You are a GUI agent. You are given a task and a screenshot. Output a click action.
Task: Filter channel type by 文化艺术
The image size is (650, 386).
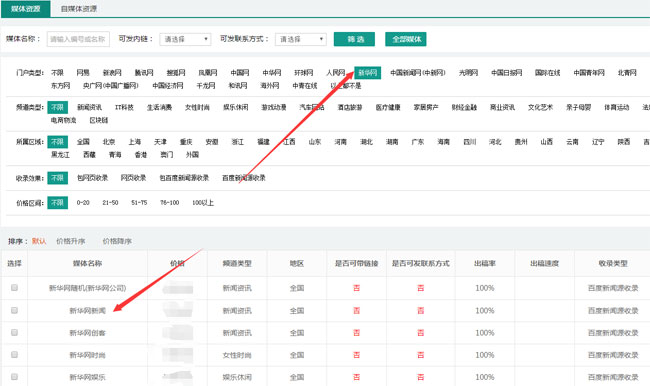pyautogui.click(x=541, y=107)
